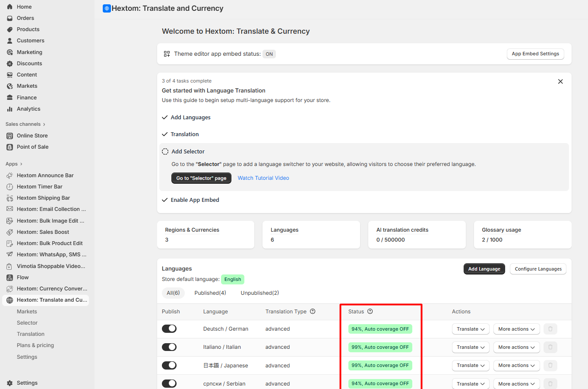The height and width of the screenshot is (389, 588).
Task: Expand the Apps section chevron
Action: (21, 164)
